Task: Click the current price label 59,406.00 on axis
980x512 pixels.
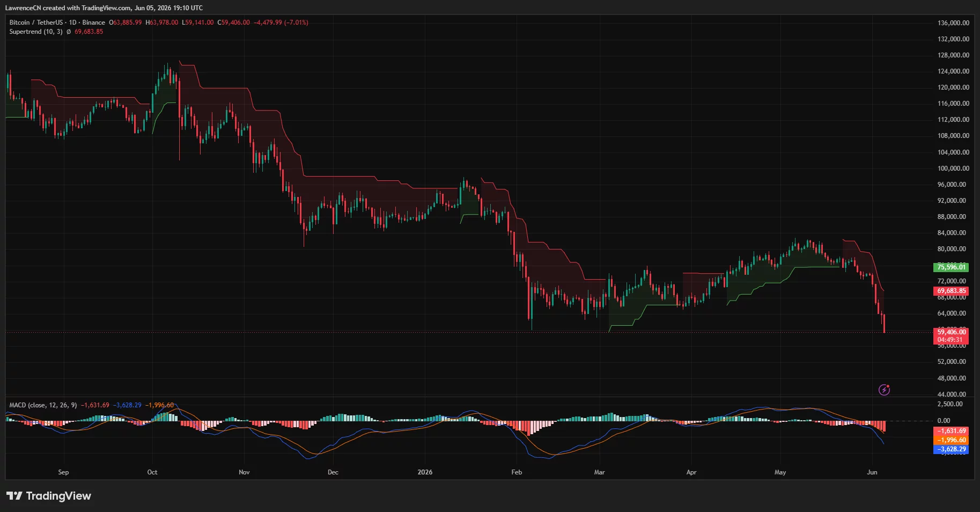Action: [951, 332]
